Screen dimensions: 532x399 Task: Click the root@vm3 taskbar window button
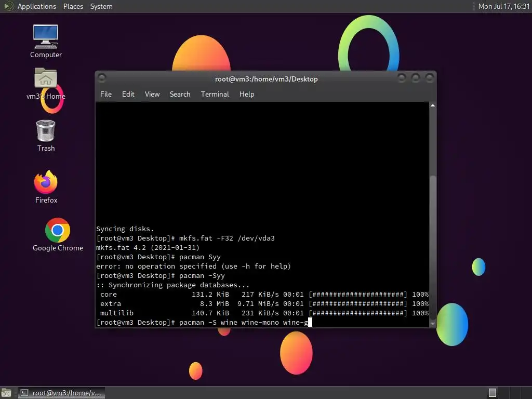point(61,393)
